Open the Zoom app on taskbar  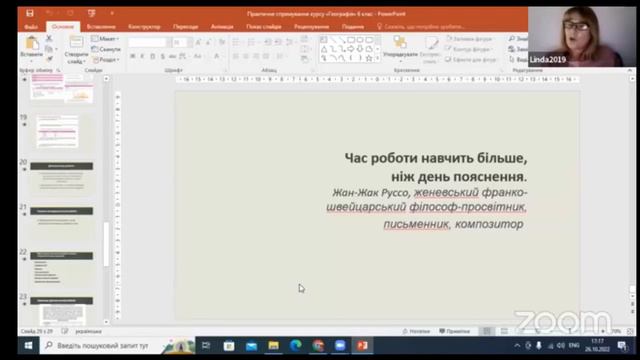(x=340, y=346)
